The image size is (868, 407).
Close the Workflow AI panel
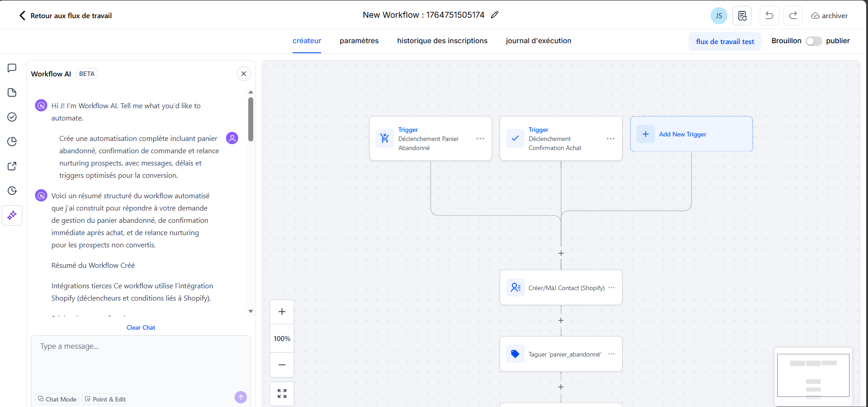[x=244, y=74]
